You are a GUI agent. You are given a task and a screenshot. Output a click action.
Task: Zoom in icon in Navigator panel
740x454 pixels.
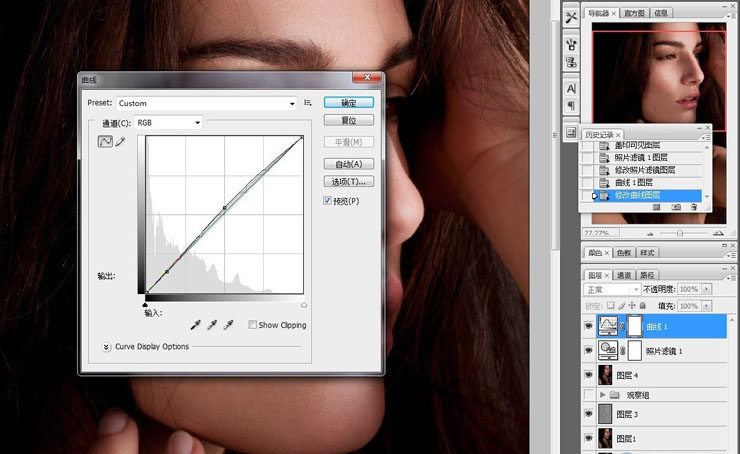718,233
